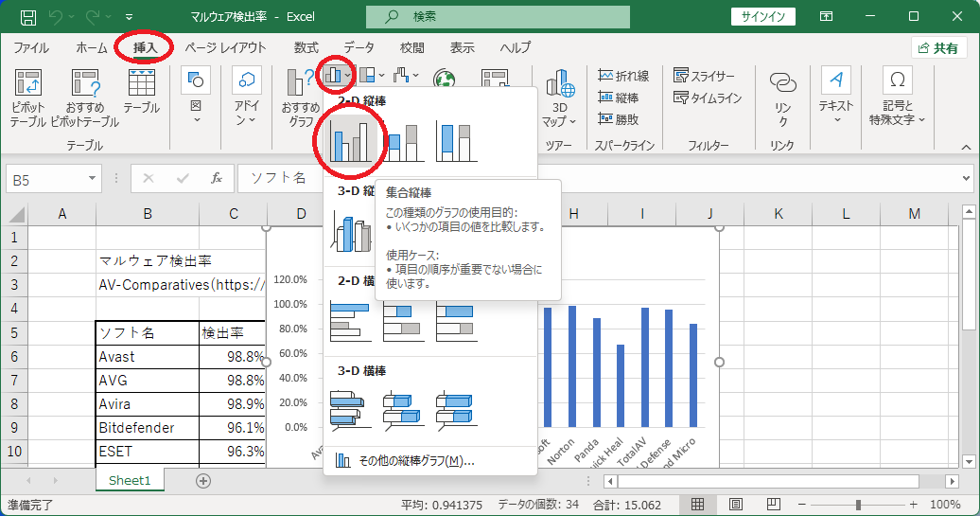Switch to the View (表示) tab

(x=462, y=47)
